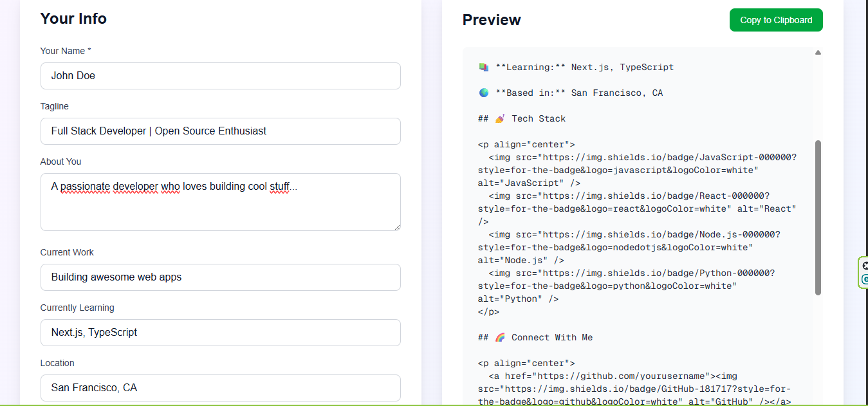
Task: Click the Your Info section heading
Action: coord(73,19)
